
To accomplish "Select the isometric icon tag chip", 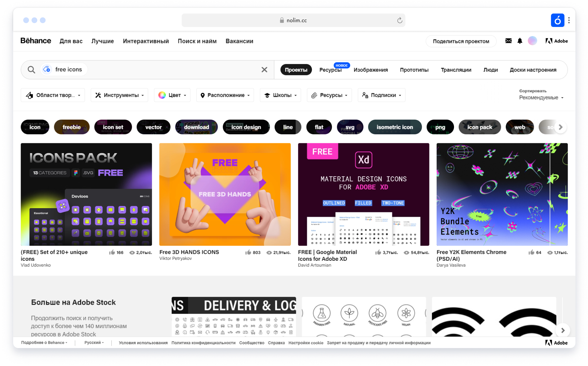I will [395, 127].
